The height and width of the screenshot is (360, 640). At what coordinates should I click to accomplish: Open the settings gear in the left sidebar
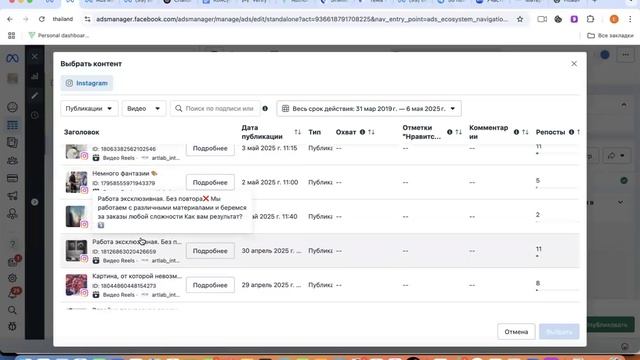coord(12,278)
